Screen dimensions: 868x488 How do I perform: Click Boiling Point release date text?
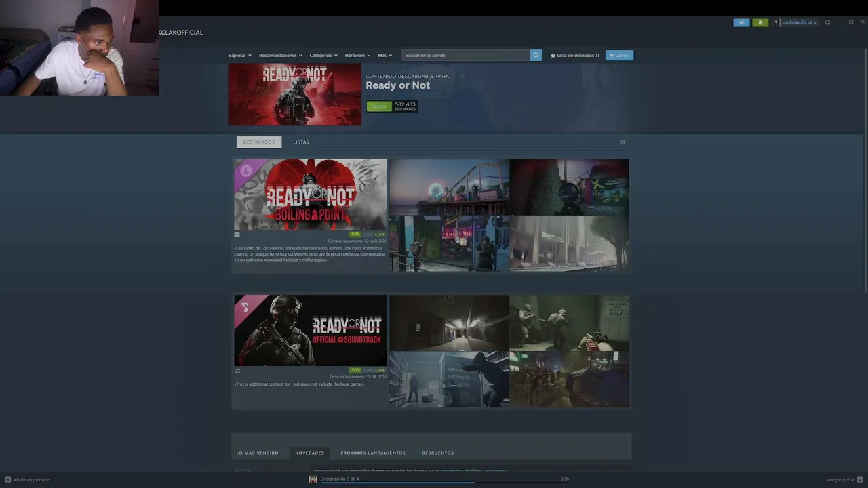click(x=357, y=241)
